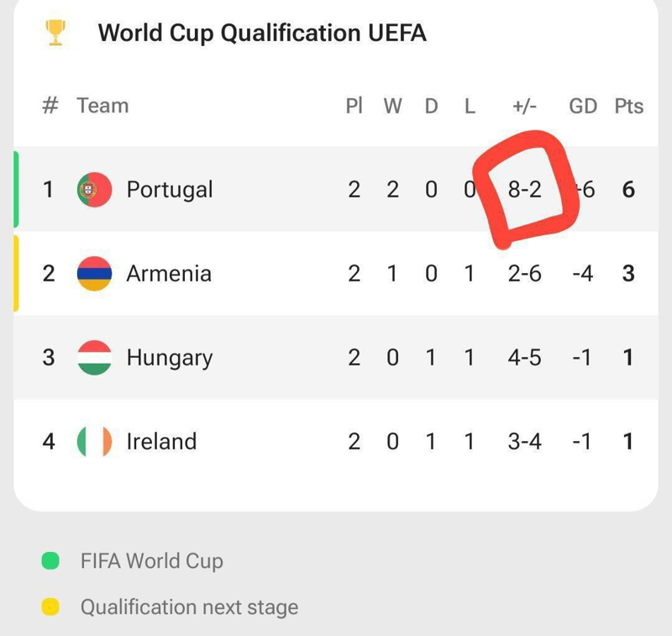
Task: Click the Portugal flag icon
Action: click(94, 190)
